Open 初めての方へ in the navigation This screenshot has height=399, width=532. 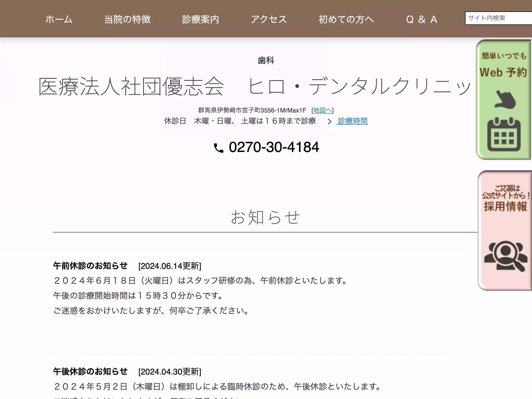click(346, 19)
